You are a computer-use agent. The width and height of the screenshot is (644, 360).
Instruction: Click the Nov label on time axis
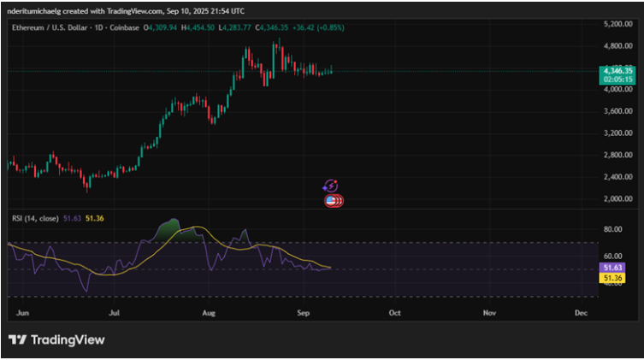pyautogui.click(x=488, y=314)
